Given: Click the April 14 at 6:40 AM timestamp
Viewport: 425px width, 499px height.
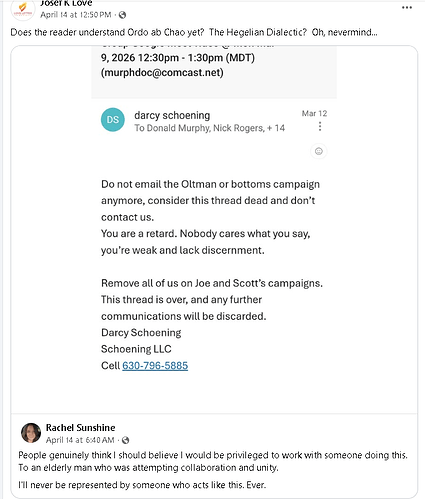Looking at the screenshot, I should coord(80,440).
